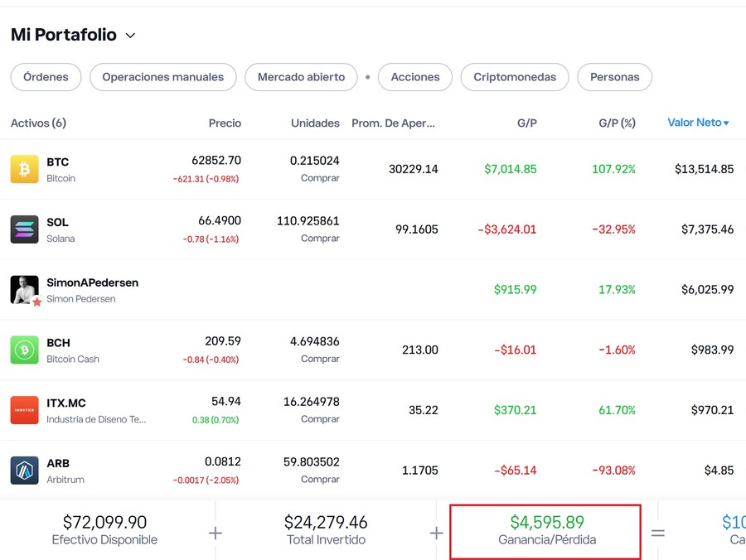Open the Bitcoin Cash logo icon

(25, 350)
